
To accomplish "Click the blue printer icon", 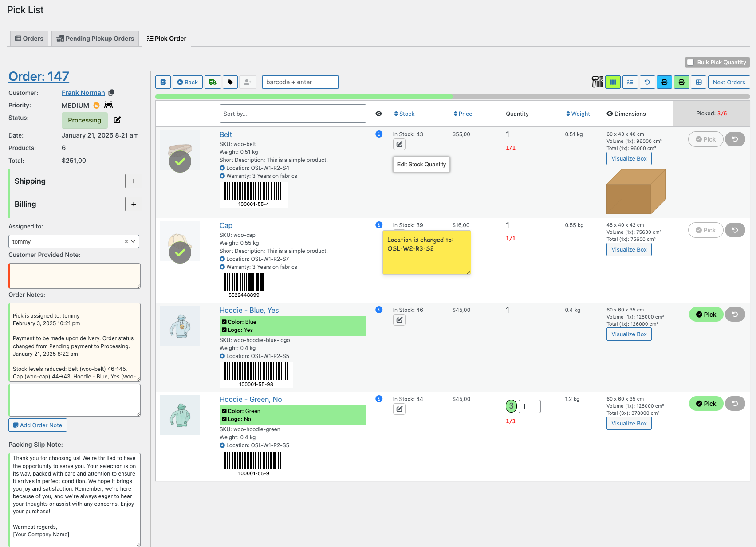I will [664, 82].
